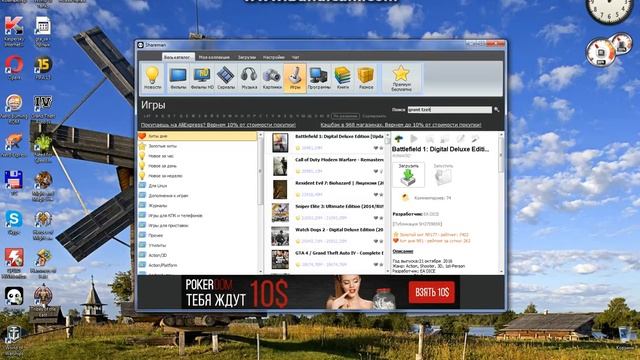Open the Разное box category

tap(366, 78)
